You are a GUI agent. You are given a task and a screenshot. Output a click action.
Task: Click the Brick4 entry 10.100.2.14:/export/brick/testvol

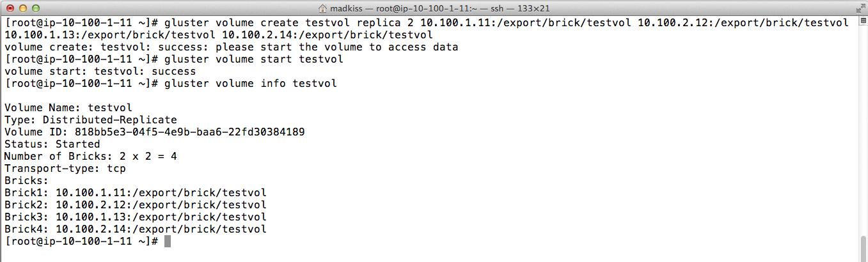161,229
